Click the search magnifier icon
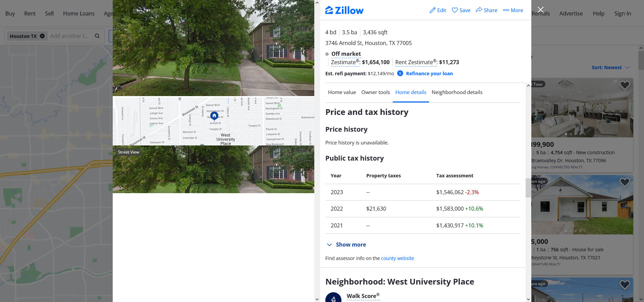The width and height of the screenshot is (644, 302). (x=97, y=36)
